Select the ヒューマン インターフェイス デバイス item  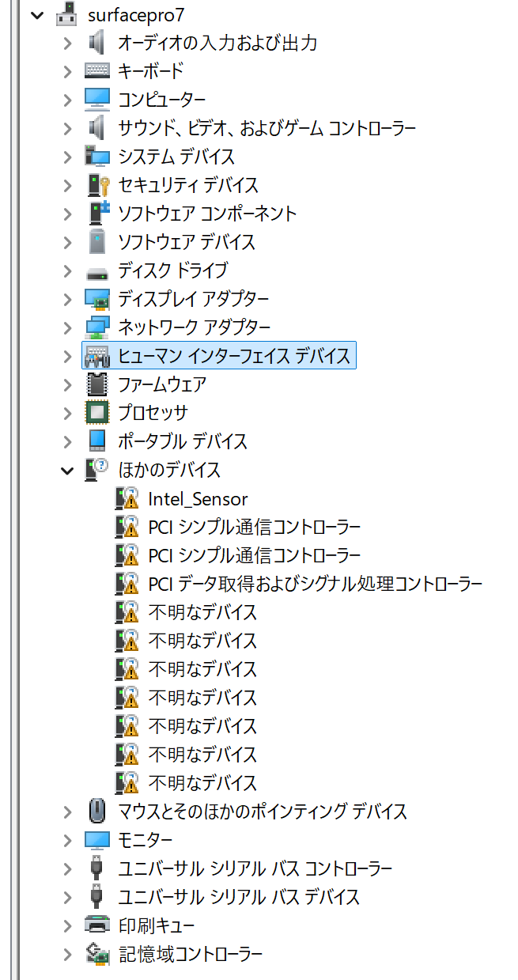click(233, 356)
